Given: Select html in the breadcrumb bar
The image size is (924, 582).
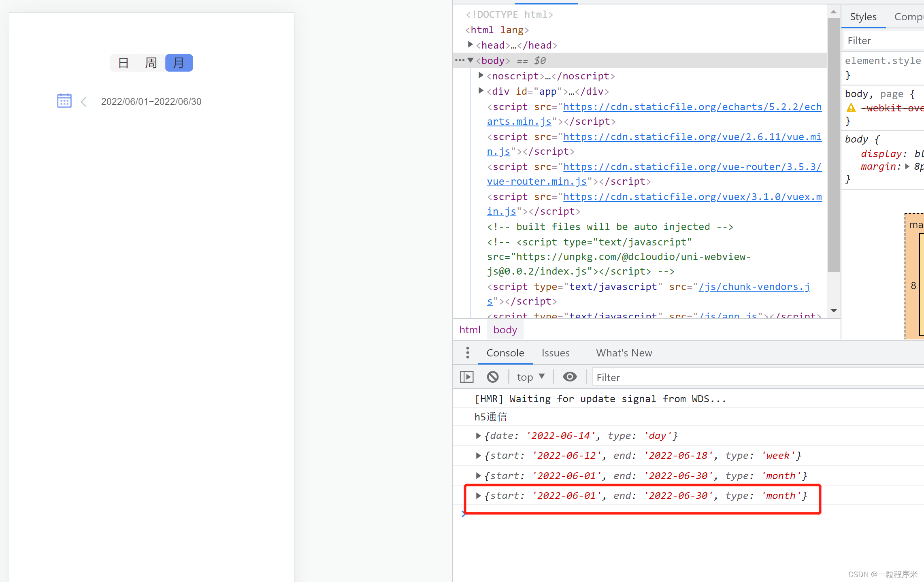Looking at the screenshot, I should click(470, 330).
